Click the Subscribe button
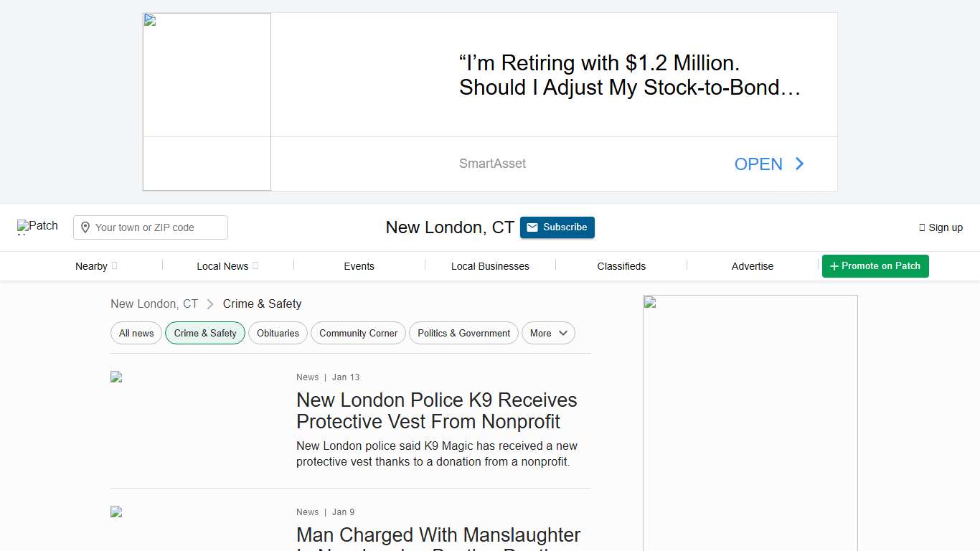The image size is (980, 551). (557, 227)
